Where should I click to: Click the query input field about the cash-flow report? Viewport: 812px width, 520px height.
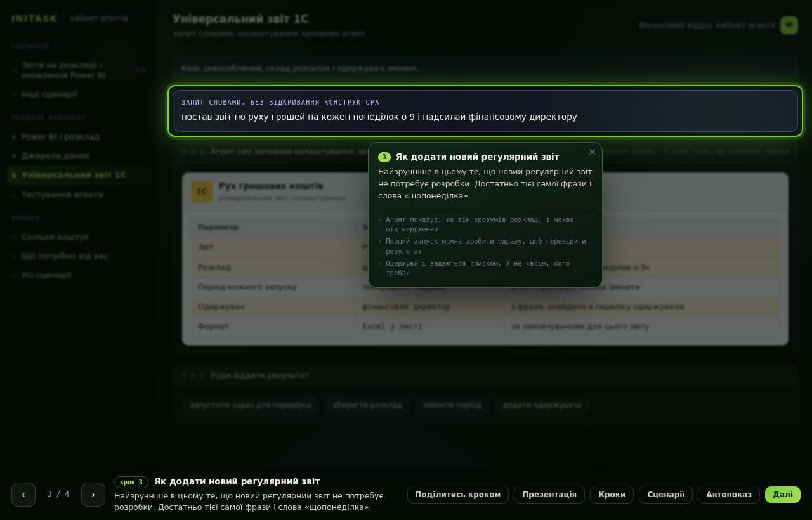pos(485,111)
